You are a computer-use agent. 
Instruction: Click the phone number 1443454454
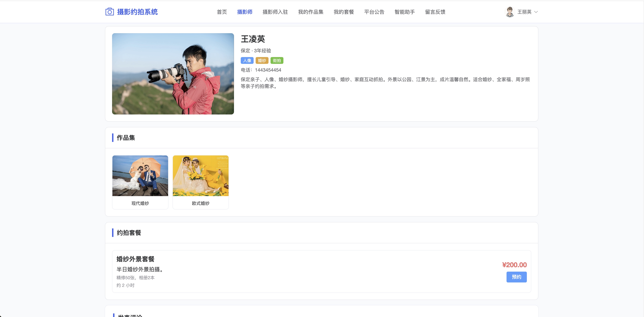[268, 70]
